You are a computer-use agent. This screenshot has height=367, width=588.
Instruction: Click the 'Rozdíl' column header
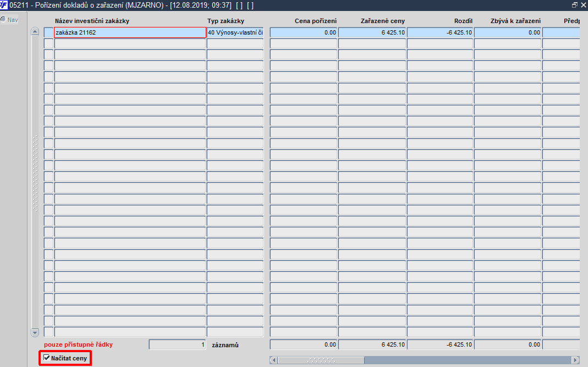tap(463, 21)
